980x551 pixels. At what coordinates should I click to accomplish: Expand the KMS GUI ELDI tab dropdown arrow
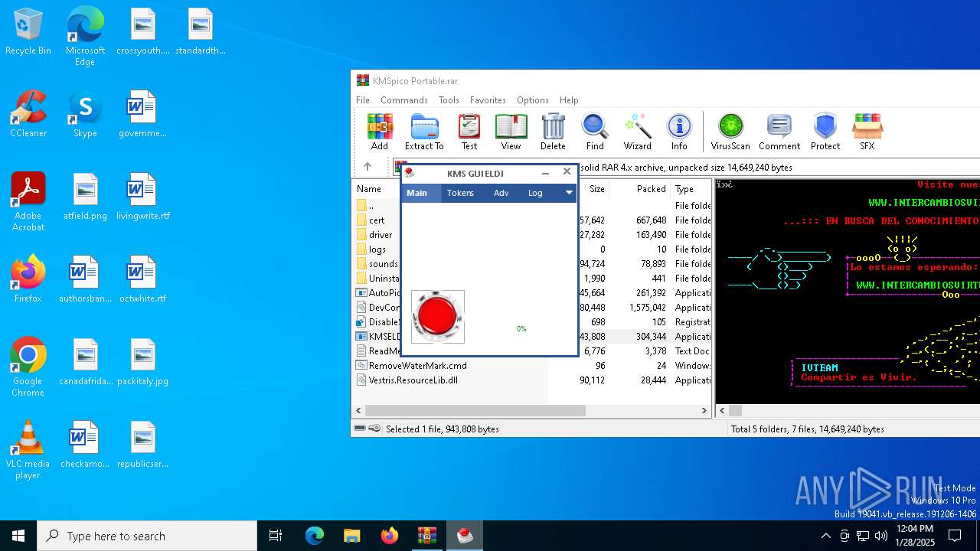tap(569, 193)
